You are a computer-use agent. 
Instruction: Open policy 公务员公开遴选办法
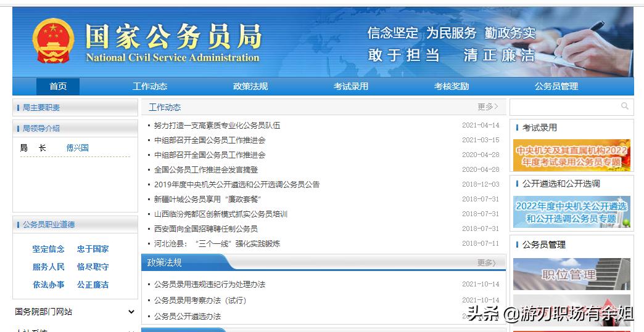click(x=188, y=317)
